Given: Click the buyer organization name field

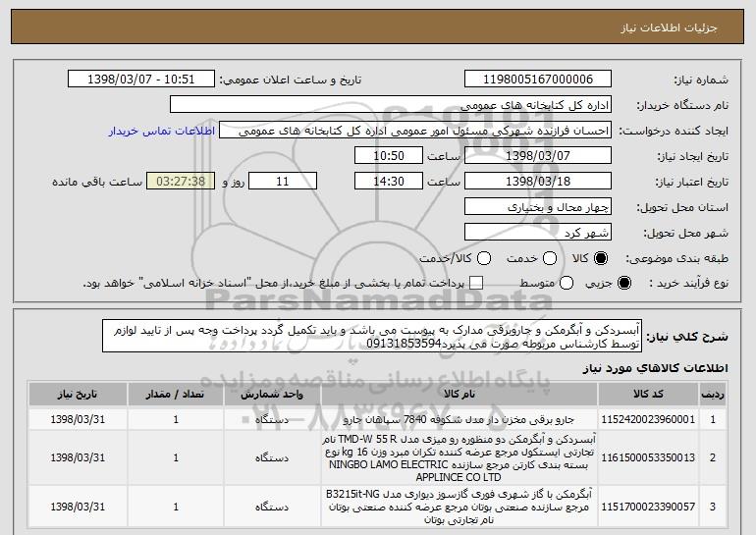Looking at the screenshot, I should click(x=391, y=105).
